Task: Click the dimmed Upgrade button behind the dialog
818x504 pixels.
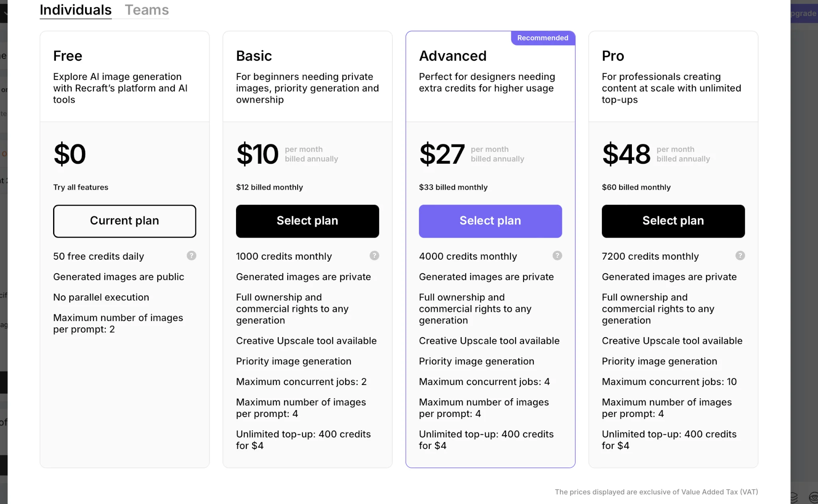Action: tap(804, 13)
